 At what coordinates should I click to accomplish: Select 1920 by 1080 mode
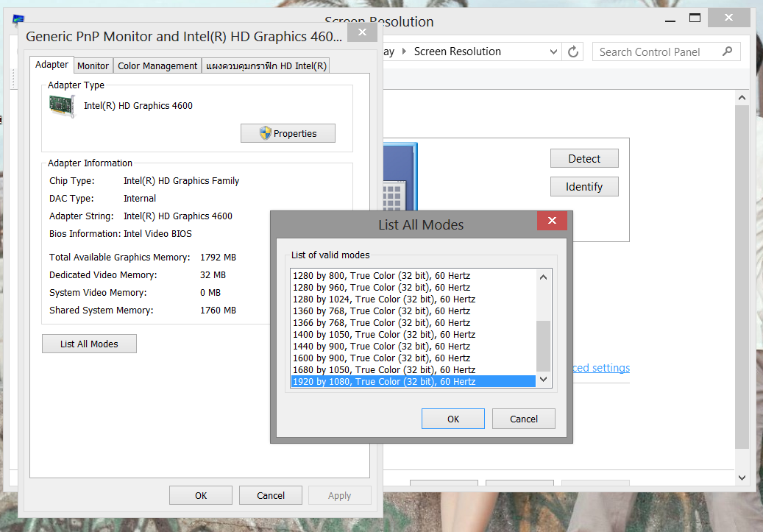point(413,382)
